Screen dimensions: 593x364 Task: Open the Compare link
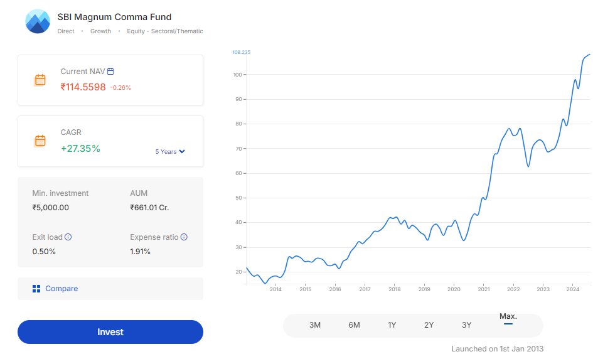[61, 289]
